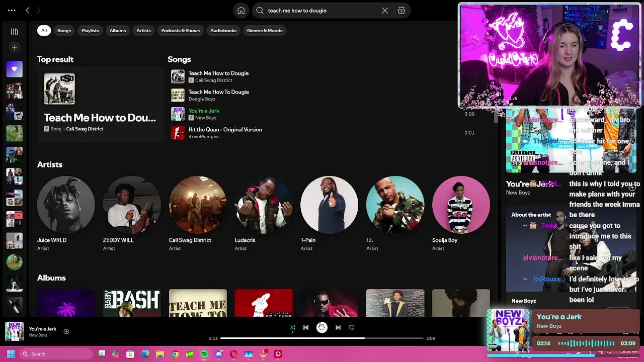Image resolution: width=644 pixels, height=362 pixels.
Task: Open the Windows Start menu
Action: (x=11, y=354)
